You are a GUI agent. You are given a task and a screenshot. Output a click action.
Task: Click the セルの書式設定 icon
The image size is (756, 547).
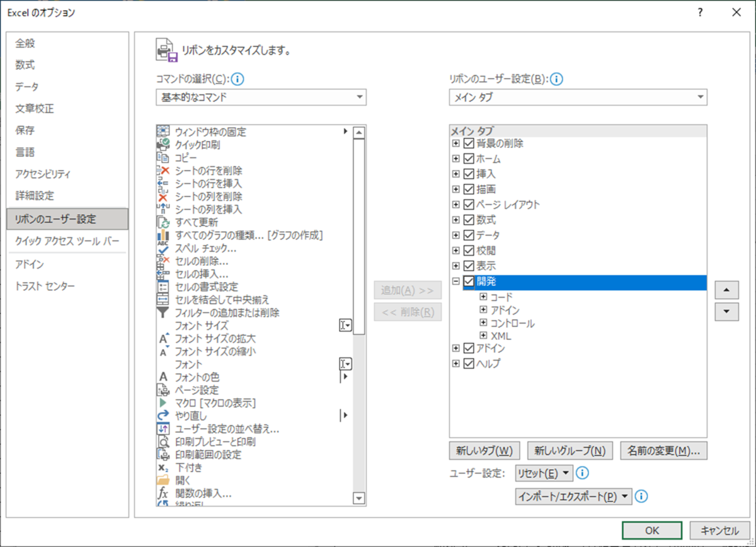coord(163,286)
